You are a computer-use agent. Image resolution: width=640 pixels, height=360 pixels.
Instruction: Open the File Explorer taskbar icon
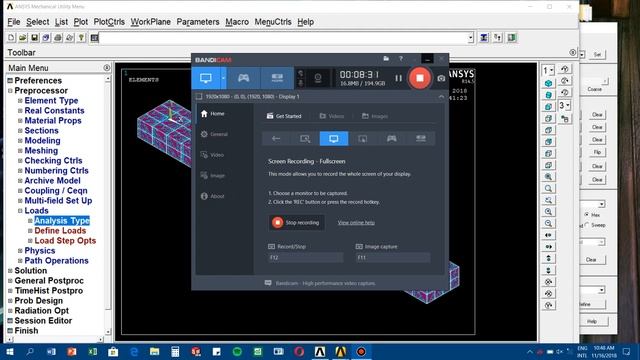(x=154, y=351)
